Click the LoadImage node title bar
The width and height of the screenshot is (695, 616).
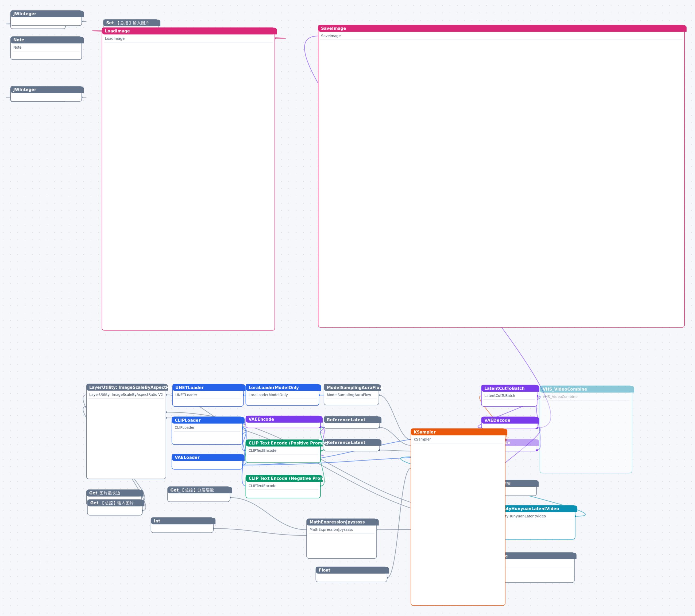tap(189, 31)
